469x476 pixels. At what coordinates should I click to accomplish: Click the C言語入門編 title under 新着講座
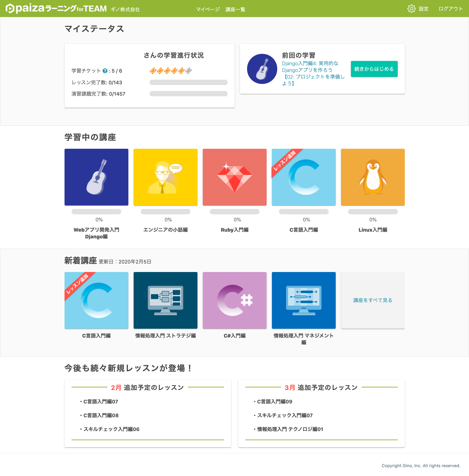(96, 335)
